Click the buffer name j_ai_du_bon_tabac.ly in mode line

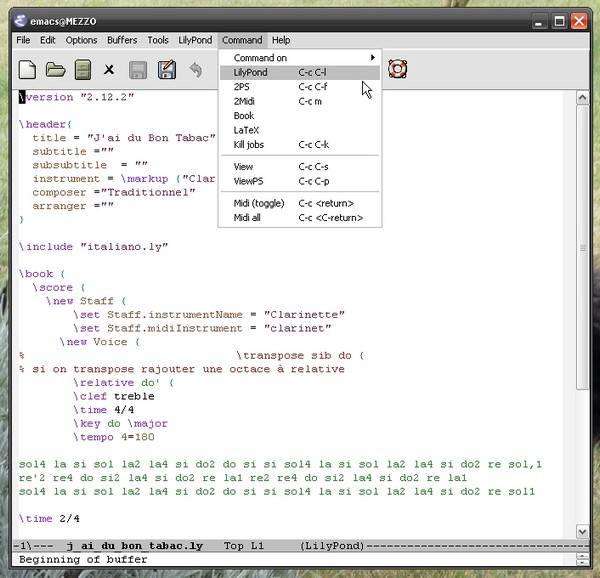[135, 545]
